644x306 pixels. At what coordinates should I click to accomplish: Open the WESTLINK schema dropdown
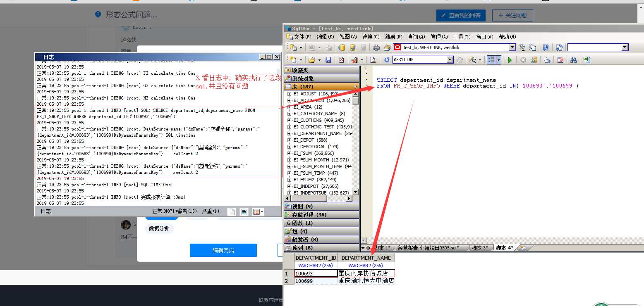(x=450, y=60)
